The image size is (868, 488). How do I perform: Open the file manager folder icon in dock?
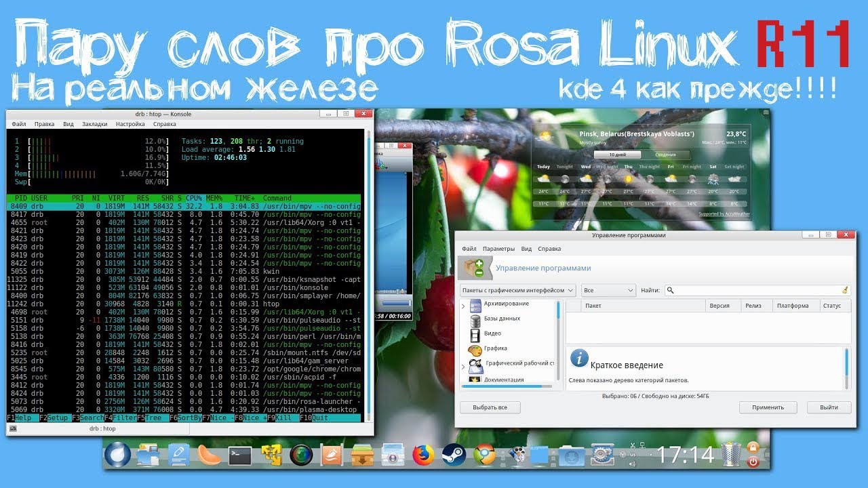148,455
